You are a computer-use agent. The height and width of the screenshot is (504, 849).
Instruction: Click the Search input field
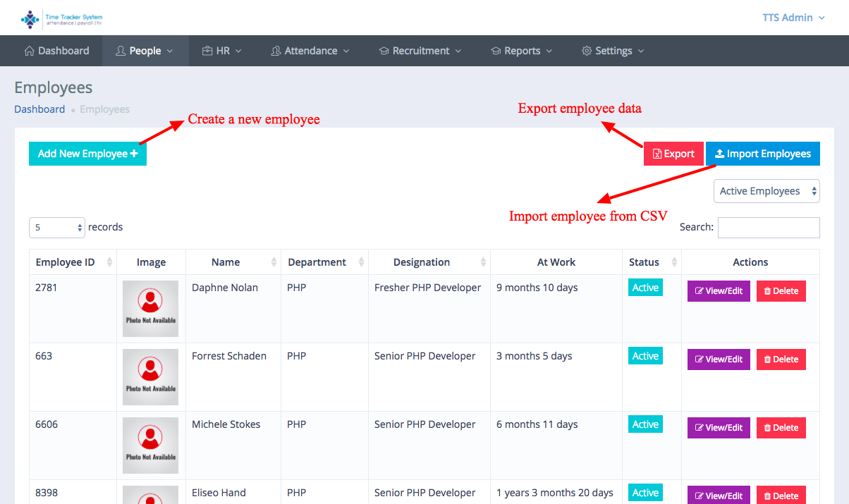coord(768,228)
